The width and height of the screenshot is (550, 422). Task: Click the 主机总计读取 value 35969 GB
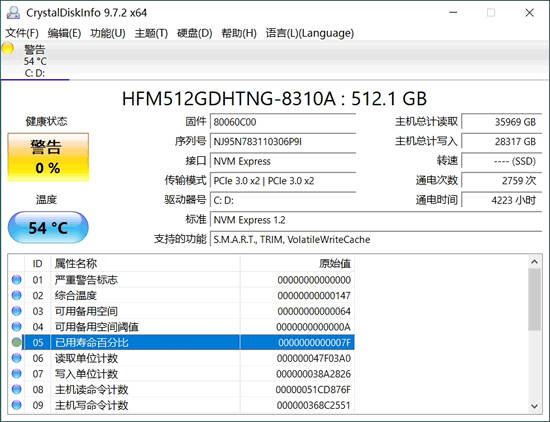click(502, 122)
